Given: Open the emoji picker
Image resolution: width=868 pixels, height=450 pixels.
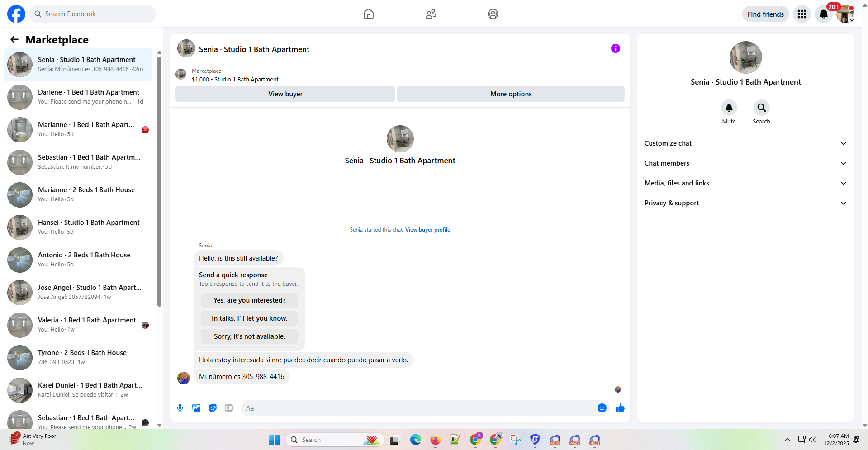Looking at the screenshot, I should tap(602, 408).
